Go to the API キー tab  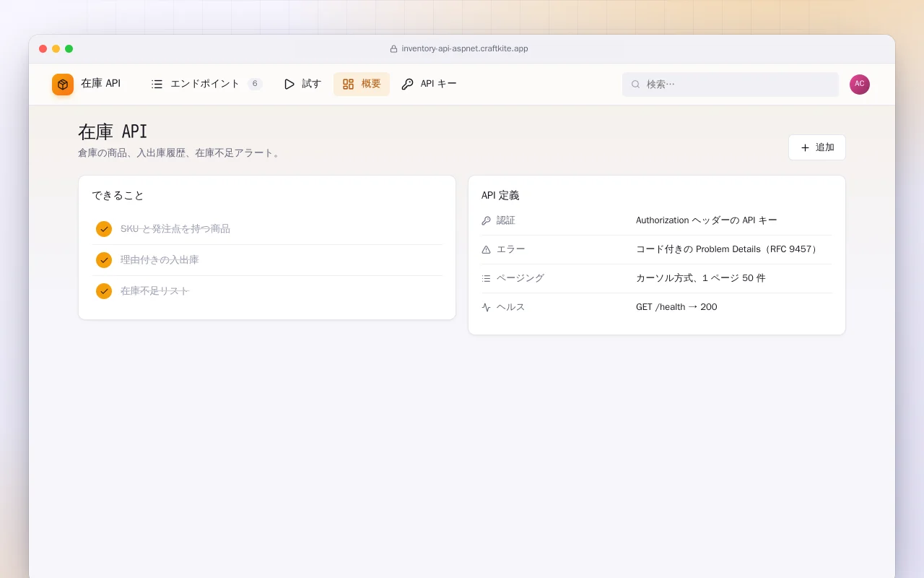point(429,84)
